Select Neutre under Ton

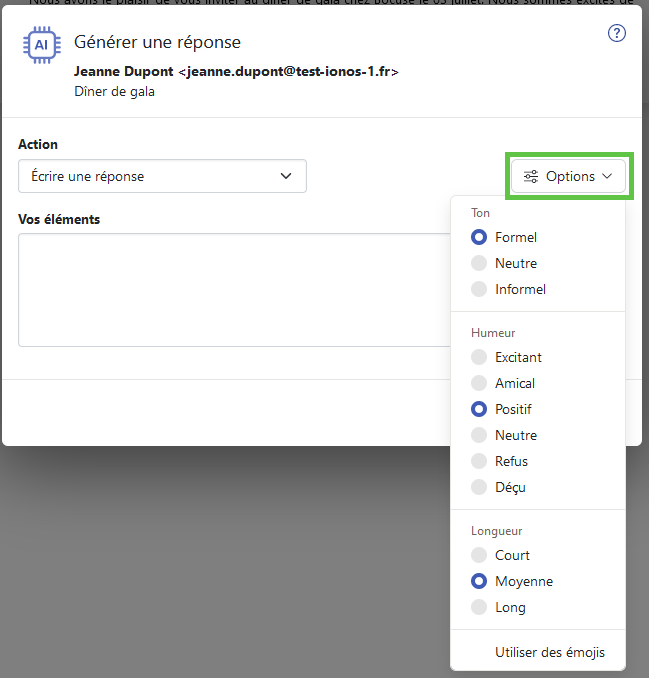479,263
